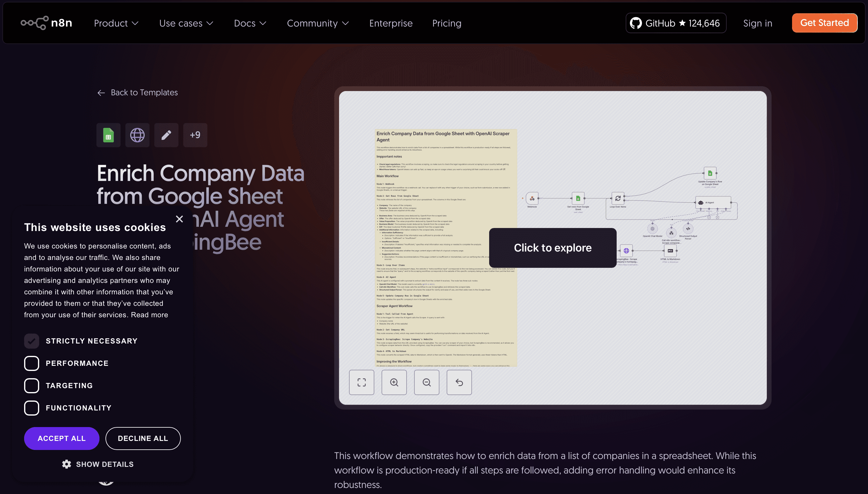This screenshot has height=494, width=868.
Task: Expand the Use cases dropdown
Action: [x=186, y=23]
